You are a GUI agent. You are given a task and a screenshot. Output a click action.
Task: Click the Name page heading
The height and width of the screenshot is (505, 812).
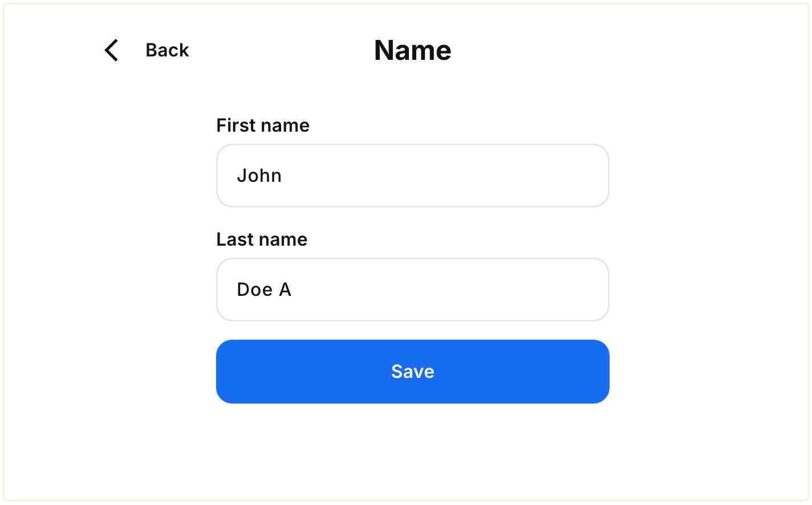pyautogui.click(x=412, y=50)
